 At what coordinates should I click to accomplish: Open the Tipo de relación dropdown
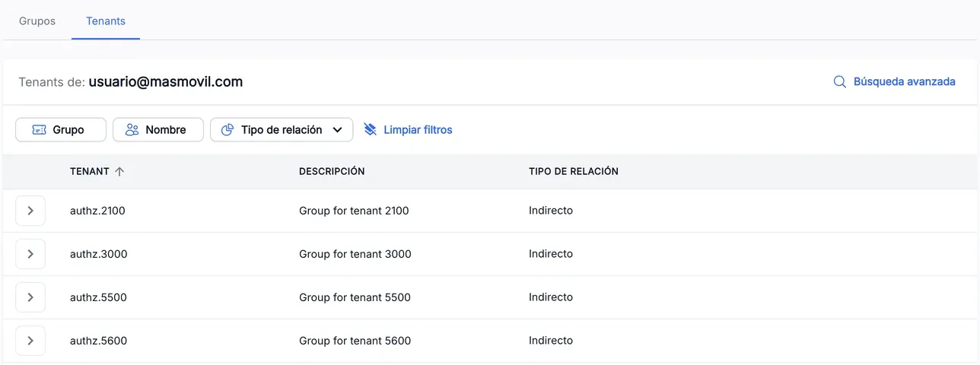click(x=282, y=129)
